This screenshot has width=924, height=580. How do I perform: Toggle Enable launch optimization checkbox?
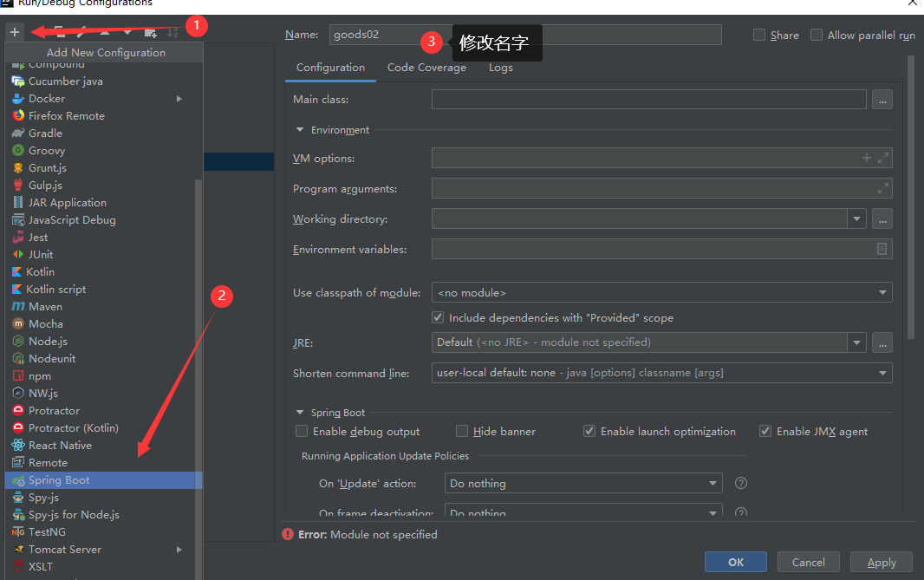click(589, 432)
